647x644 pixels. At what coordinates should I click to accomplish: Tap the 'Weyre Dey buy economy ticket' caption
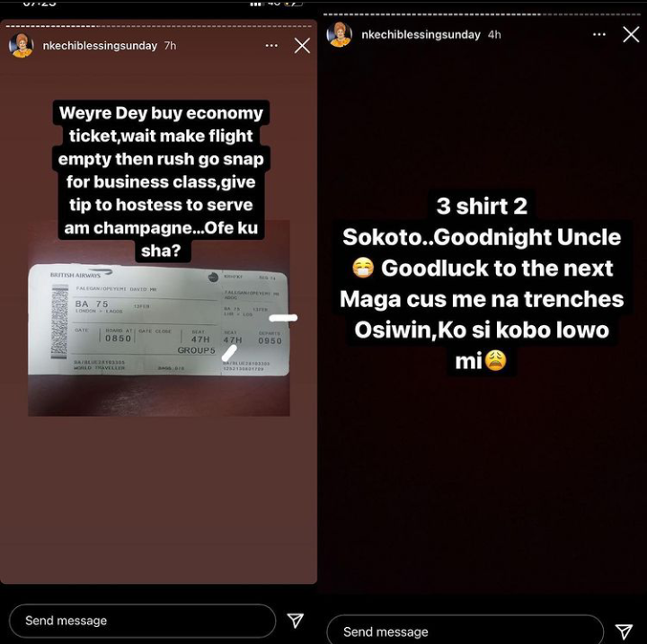coord(161,181)
